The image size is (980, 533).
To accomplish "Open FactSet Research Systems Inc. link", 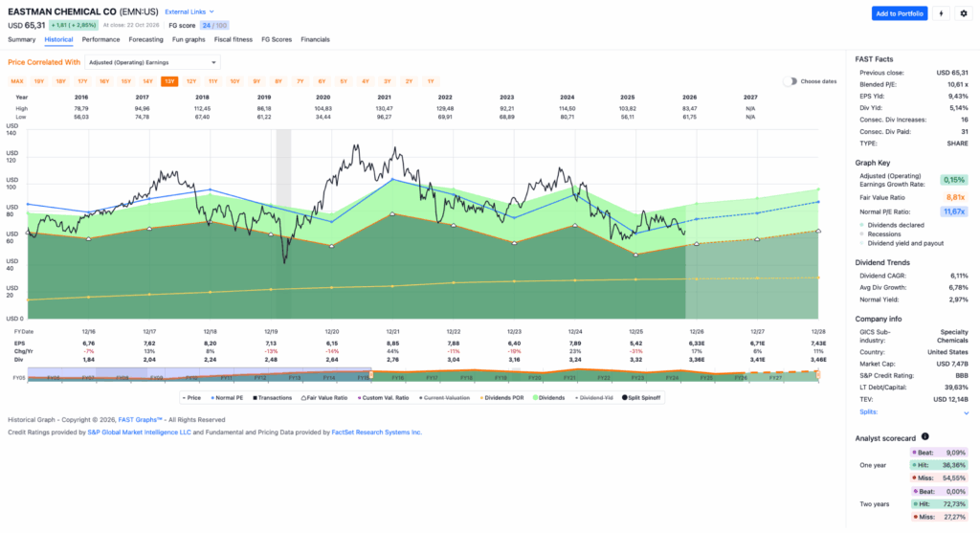I will pos(376,432).
